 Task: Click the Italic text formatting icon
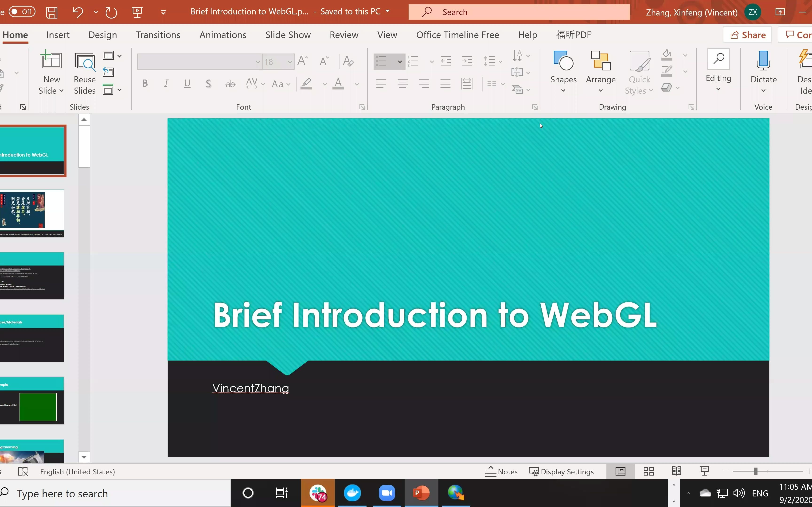click(166, 84)
